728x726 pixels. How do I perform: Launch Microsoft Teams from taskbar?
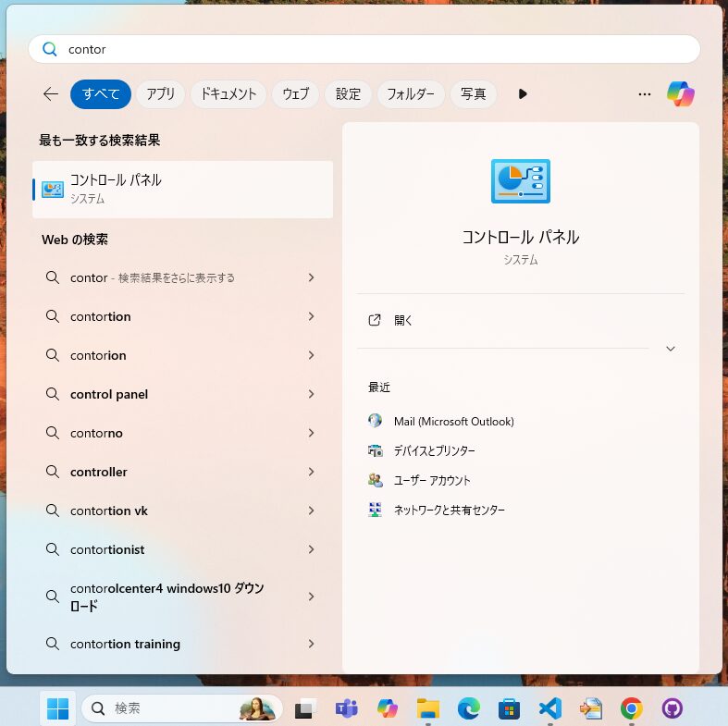pyautogui.click(x=346, y=708)
